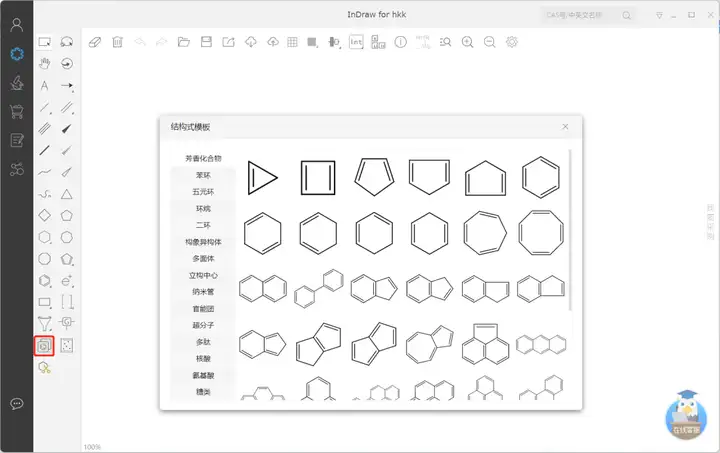The width and height of the screenshot is (720, 453).
Task: Select the square cyclobutane ring tool
Action: [45, 215]
